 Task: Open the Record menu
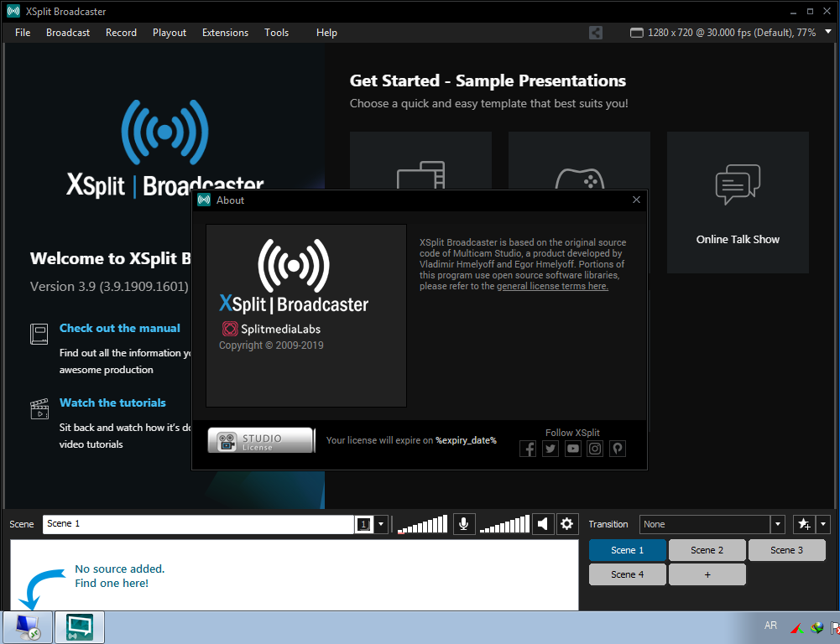121,33
